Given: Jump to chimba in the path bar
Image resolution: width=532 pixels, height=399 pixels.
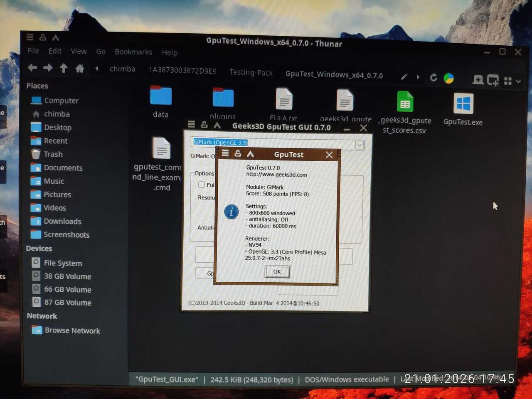Looking at the screenshot, I should [123, 69].
